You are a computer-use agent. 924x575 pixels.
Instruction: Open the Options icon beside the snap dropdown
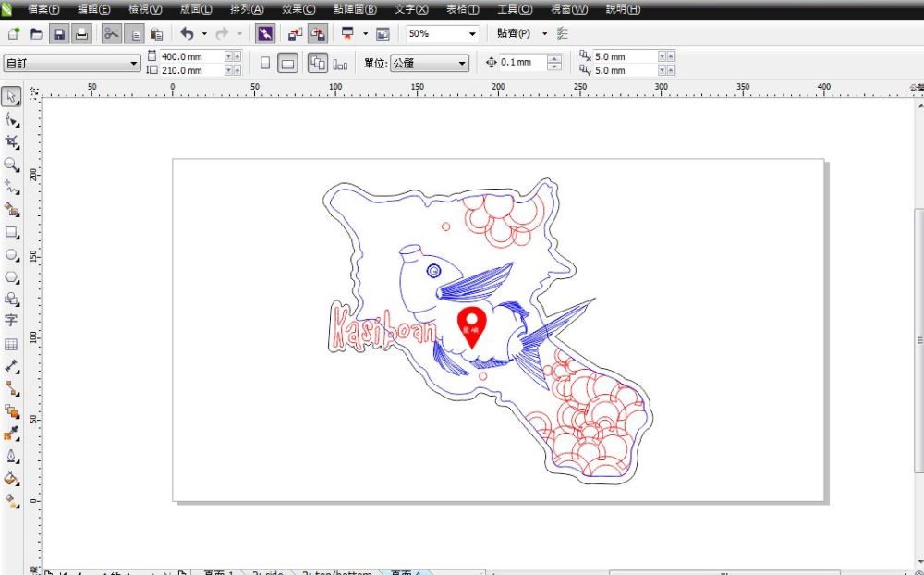[x=563, y=33]
